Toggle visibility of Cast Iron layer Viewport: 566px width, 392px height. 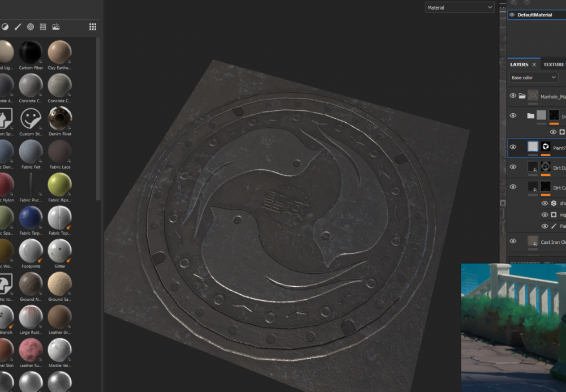coord(513,242)
